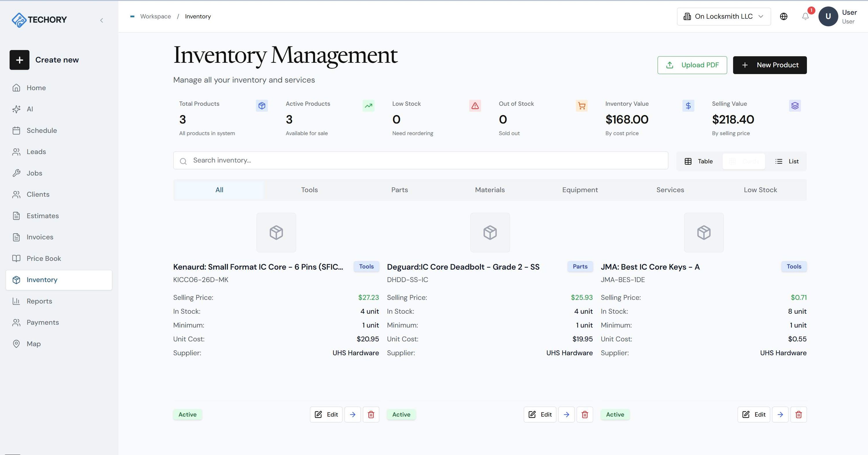The width and height of the screenshot is (868, 455).
Task: Edit the Deguard IC Core Deadbolt product
Action: 540,415
